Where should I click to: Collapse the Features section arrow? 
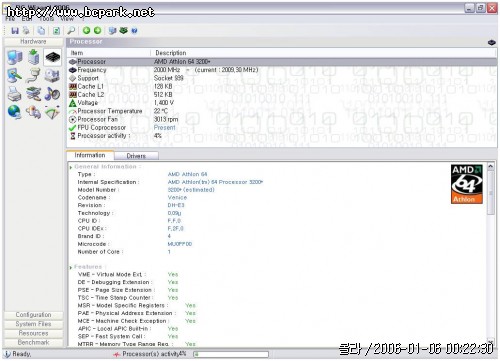[x=71, y=267]
